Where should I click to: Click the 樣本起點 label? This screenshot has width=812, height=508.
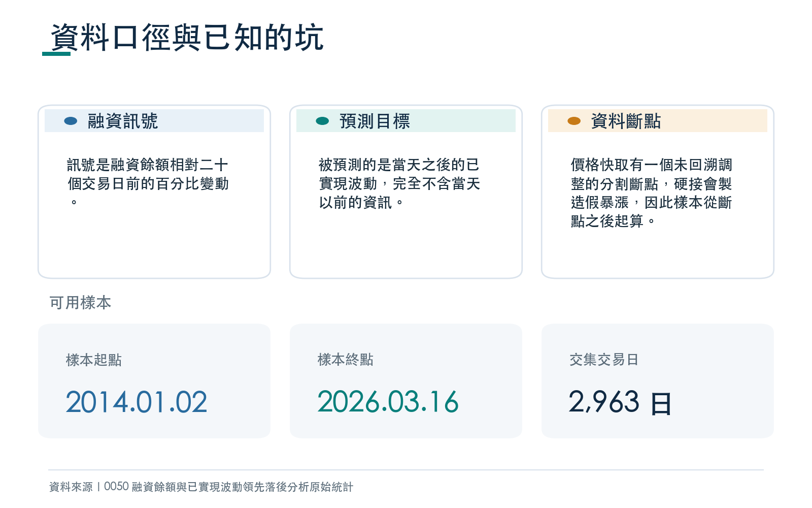click(x=94, y=360)
